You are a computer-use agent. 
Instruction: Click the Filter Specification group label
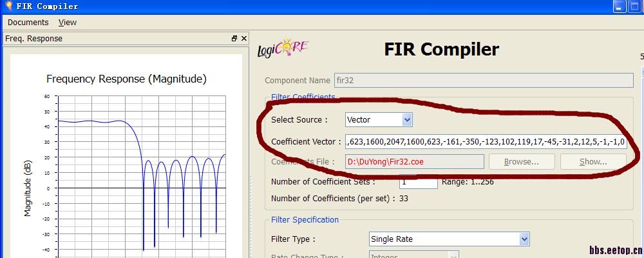[x=305, y=220]
